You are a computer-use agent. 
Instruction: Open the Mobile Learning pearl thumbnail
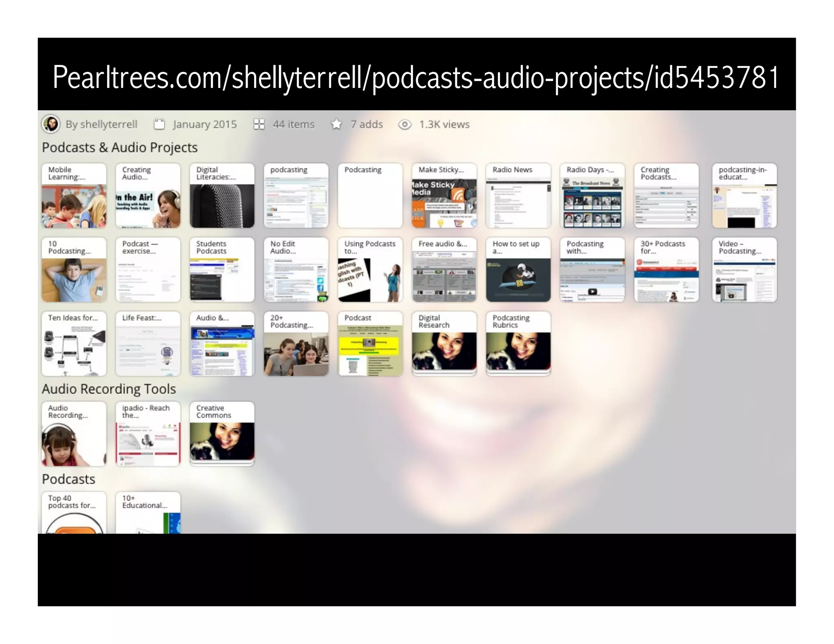(x=74, y=196)
